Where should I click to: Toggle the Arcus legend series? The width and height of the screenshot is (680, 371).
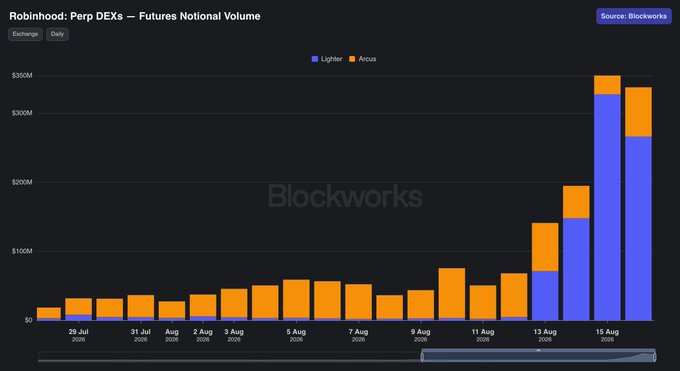363,59
